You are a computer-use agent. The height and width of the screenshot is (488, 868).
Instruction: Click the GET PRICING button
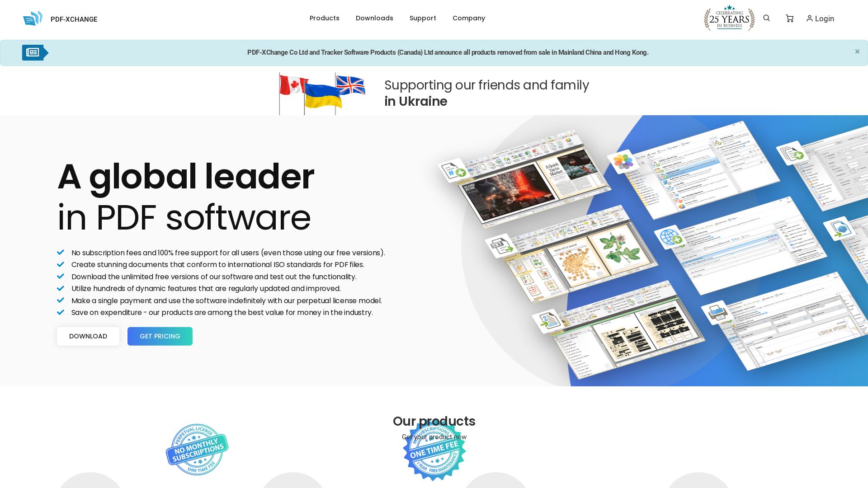(160, 336)
